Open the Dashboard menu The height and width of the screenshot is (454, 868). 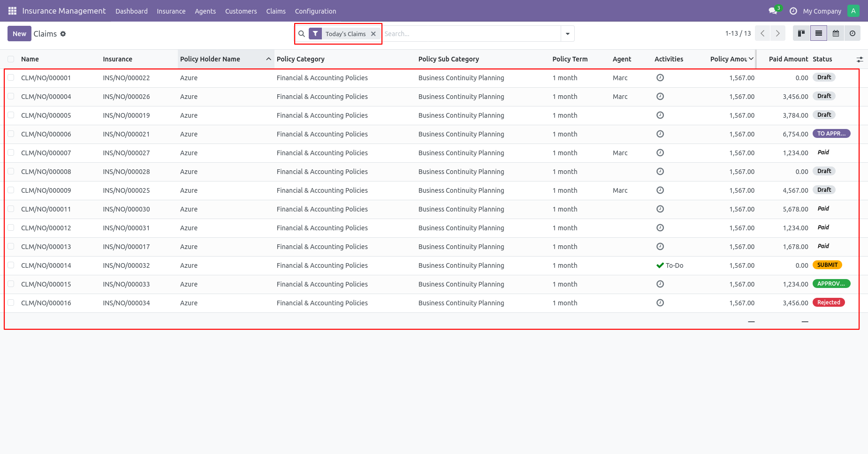(x=131, y=11)
